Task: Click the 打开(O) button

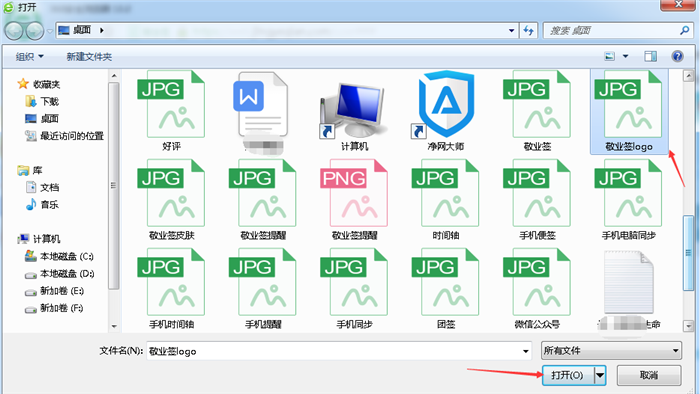Action: tap(567, 375)
